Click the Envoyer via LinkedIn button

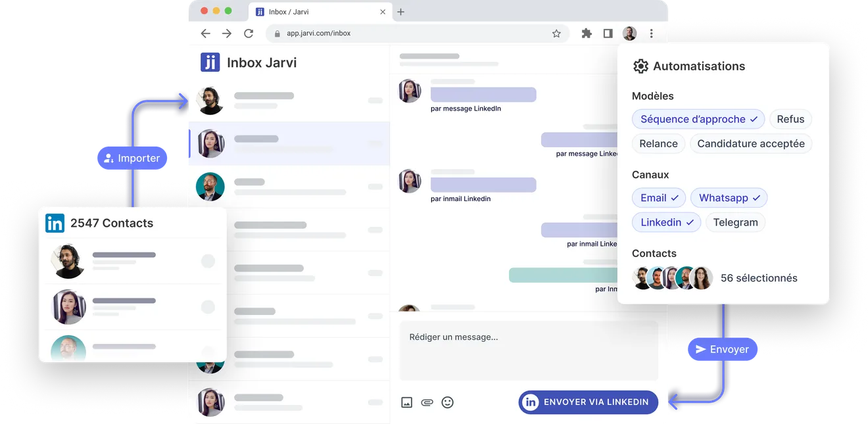588,402
